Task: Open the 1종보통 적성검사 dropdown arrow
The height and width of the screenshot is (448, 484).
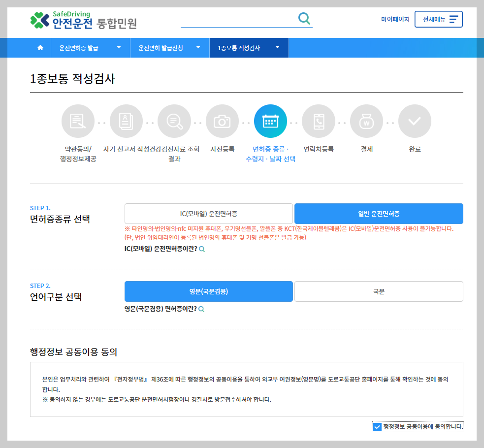Action: pos(277,47)
